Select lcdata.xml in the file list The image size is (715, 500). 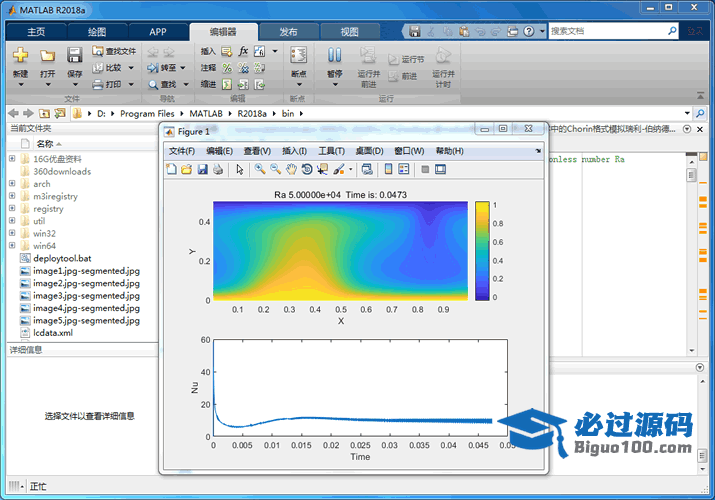point(53,333)
